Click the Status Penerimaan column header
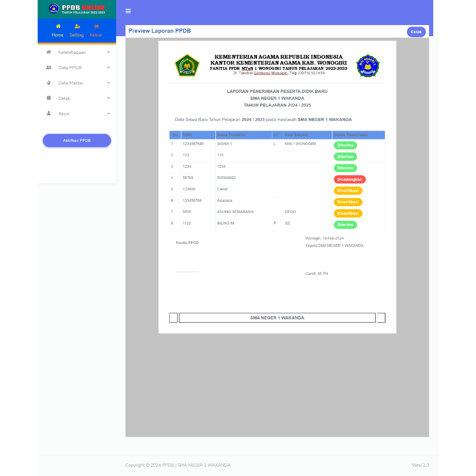The image size is (476, 476). click(x=358, y=135)
